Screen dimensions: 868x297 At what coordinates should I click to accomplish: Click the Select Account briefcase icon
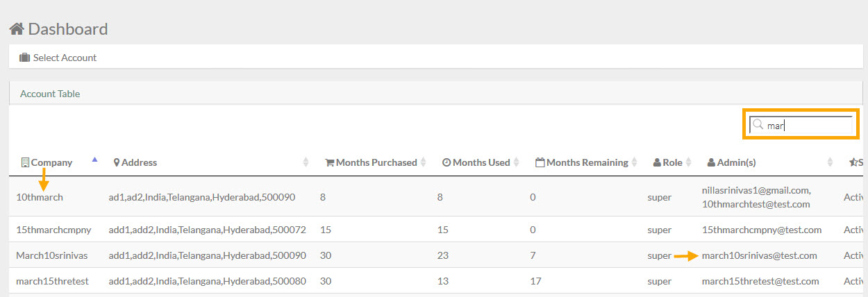coord(24,58)
